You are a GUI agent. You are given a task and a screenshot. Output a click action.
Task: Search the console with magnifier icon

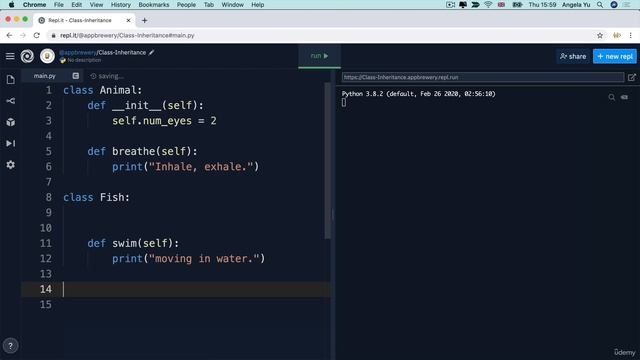[611, 97]
